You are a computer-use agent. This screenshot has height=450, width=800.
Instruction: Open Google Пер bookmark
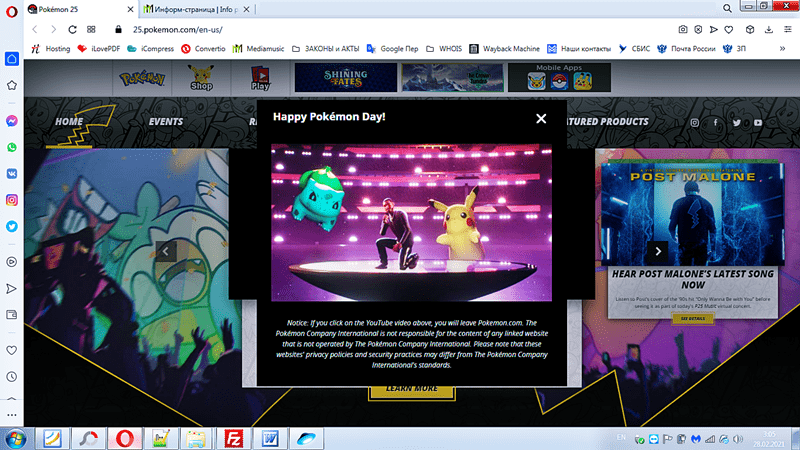tap(392, 48)
